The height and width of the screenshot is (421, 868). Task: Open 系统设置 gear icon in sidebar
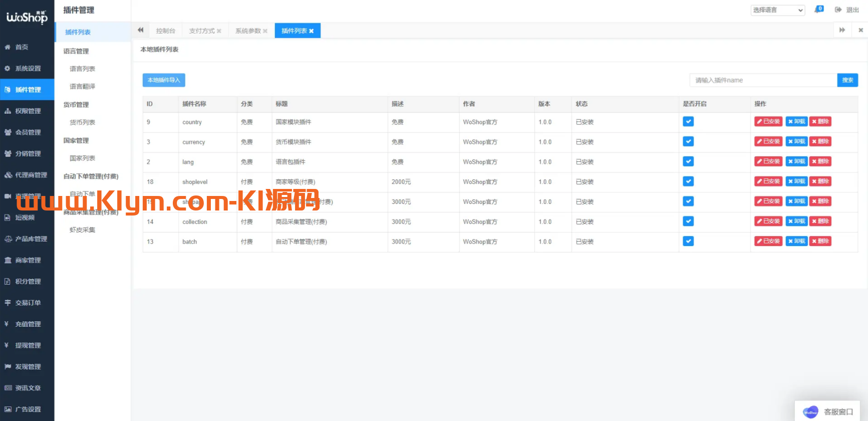click(x=8, y=69)
